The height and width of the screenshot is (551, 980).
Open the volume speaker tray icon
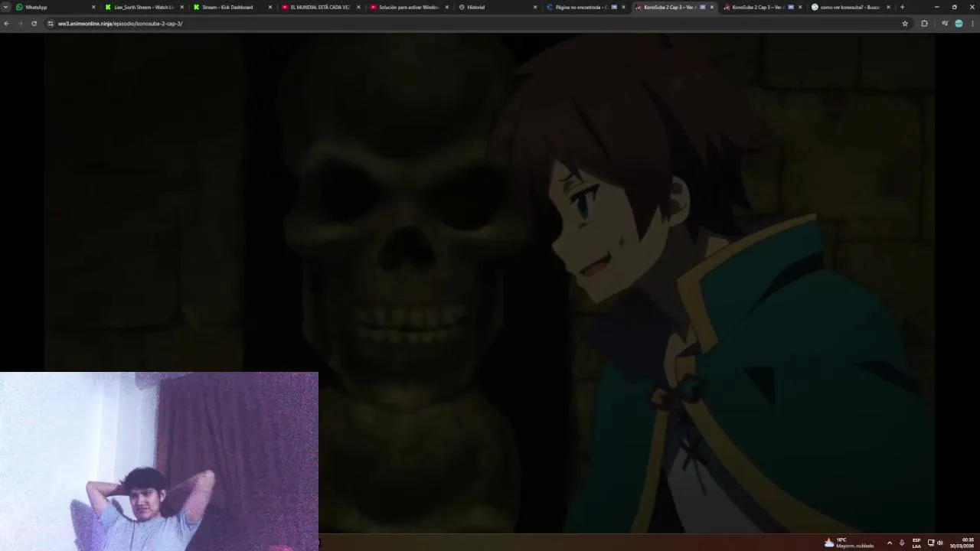pyautogui.click(x=940, y=543)
